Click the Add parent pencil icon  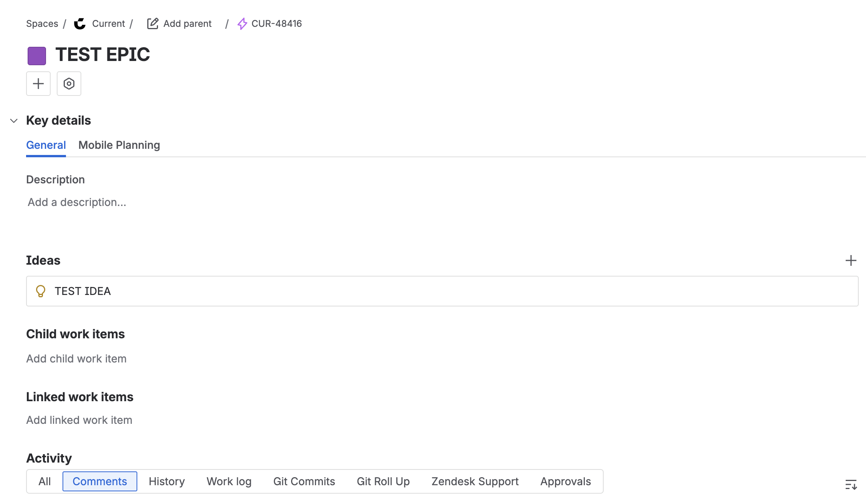153,24
